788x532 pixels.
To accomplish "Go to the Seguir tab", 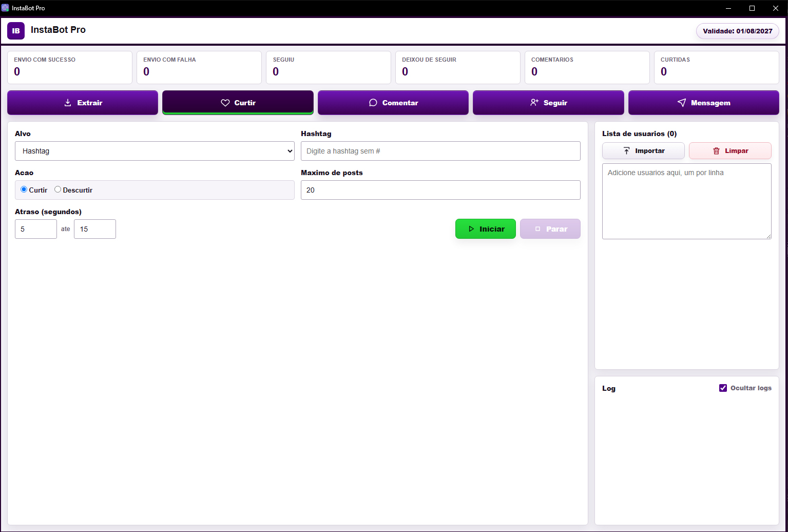I will pyautogui.click(x=548, y=103).
